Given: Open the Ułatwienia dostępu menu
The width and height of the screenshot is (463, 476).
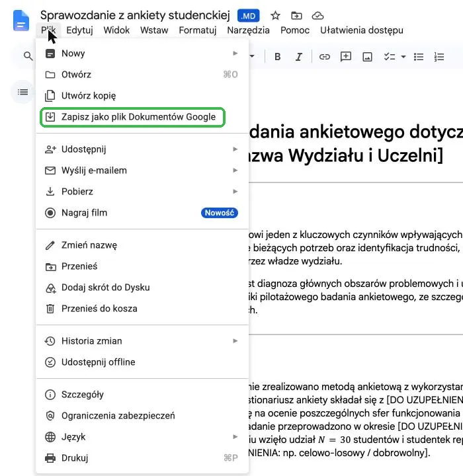Looking at the screenshot, I should coord(362,30).
